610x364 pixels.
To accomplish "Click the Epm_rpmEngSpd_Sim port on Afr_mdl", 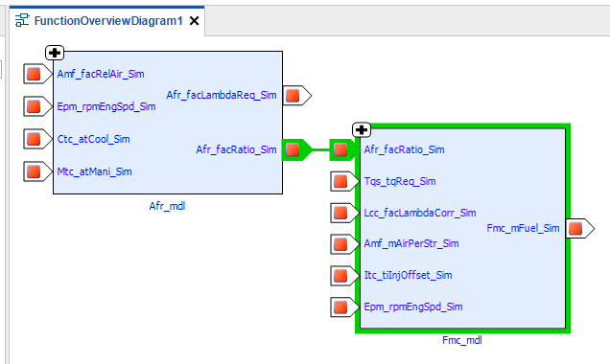I will pyautogui.click(x=36, y=106).
